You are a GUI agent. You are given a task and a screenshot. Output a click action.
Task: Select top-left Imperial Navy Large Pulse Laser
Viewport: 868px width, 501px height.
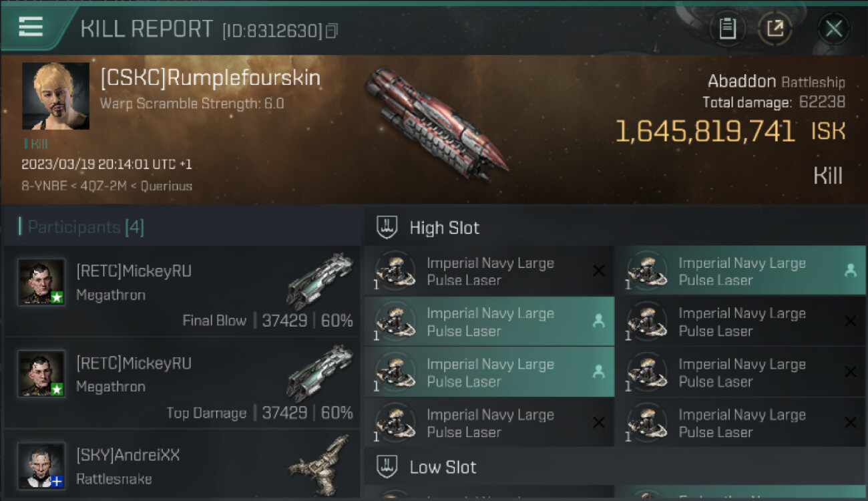pos(489,271)
